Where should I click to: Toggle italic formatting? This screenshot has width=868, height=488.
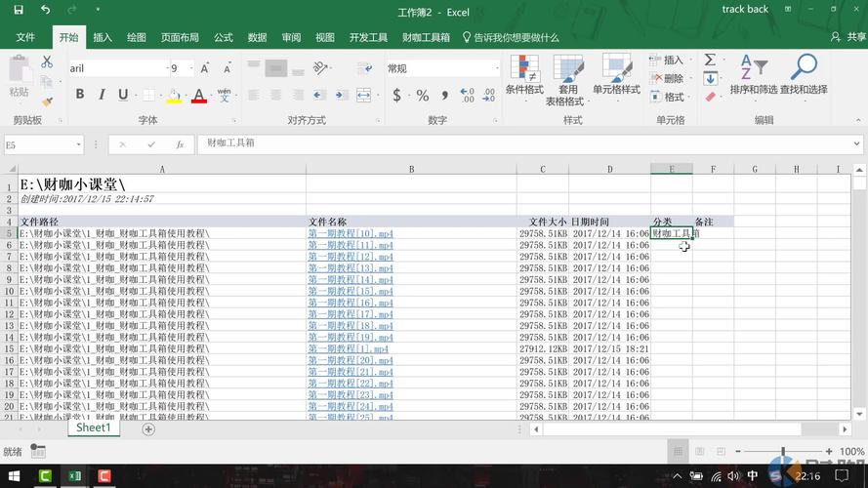coord(102,95)
